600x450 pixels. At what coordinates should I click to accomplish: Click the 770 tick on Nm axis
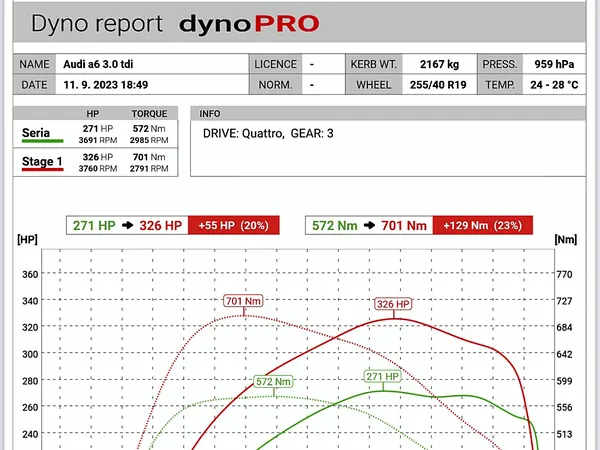(x=564, y=274)
